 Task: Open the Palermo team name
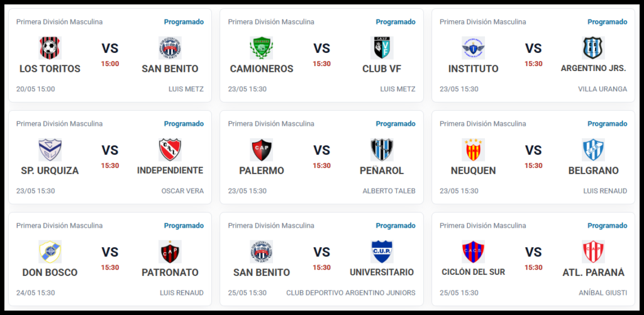(262, 170)
